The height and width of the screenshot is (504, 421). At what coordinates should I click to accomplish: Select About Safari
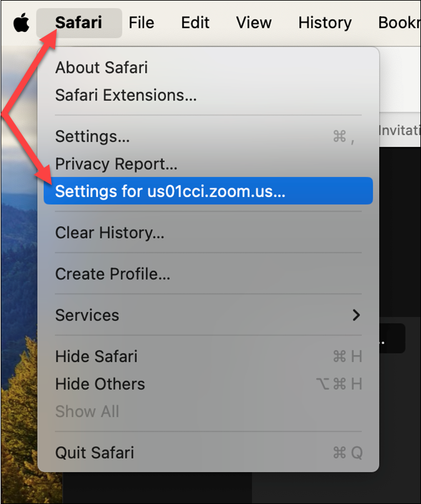[x=101, y=68]
